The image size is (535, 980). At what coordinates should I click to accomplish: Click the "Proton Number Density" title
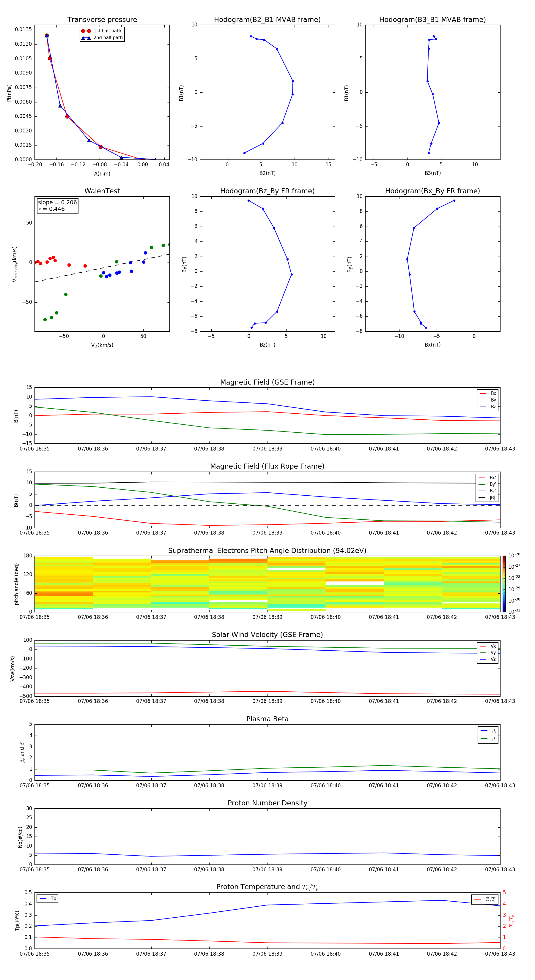click(267, 803)
